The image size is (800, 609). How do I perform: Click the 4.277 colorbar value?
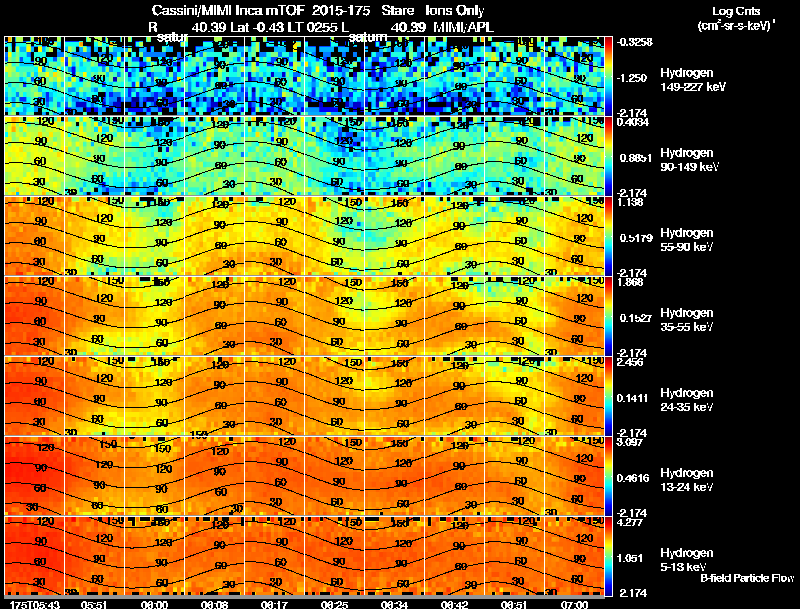tap(630, 522)
